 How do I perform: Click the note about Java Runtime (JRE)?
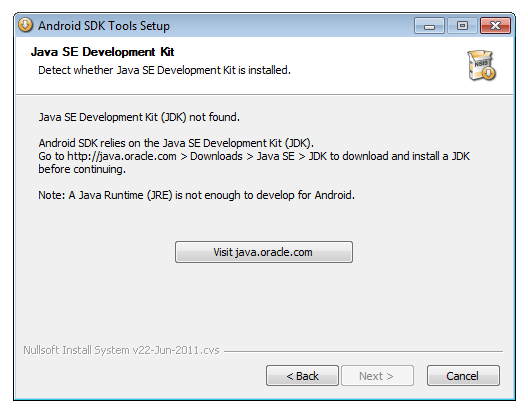coord(197,195)
